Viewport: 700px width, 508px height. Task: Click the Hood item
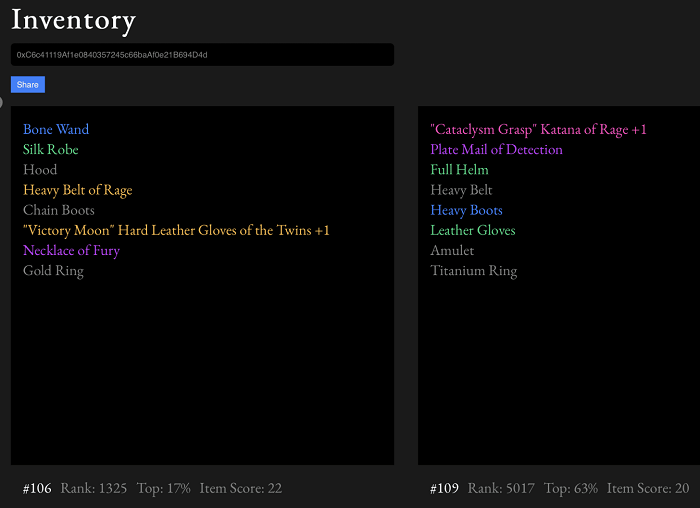[x=40, y=170]
